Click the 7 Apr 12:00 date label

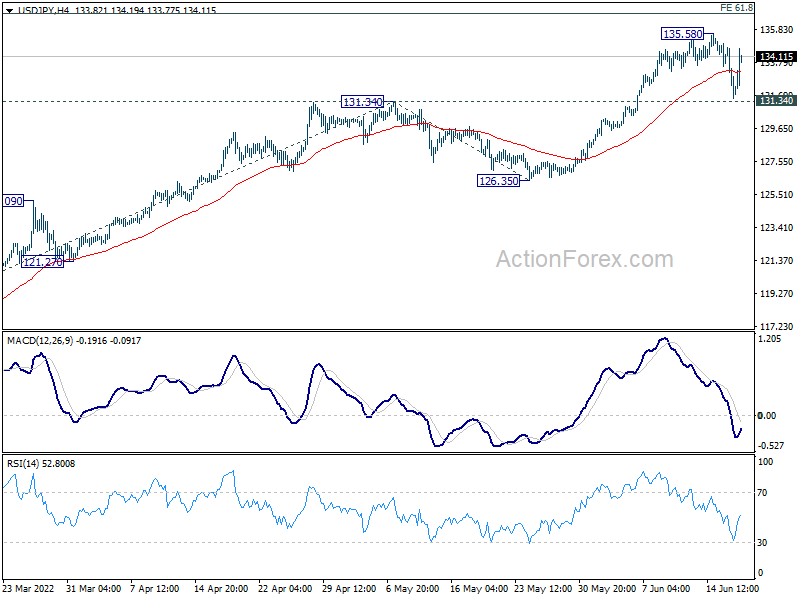pyautogui.click(x=155, y=588)
